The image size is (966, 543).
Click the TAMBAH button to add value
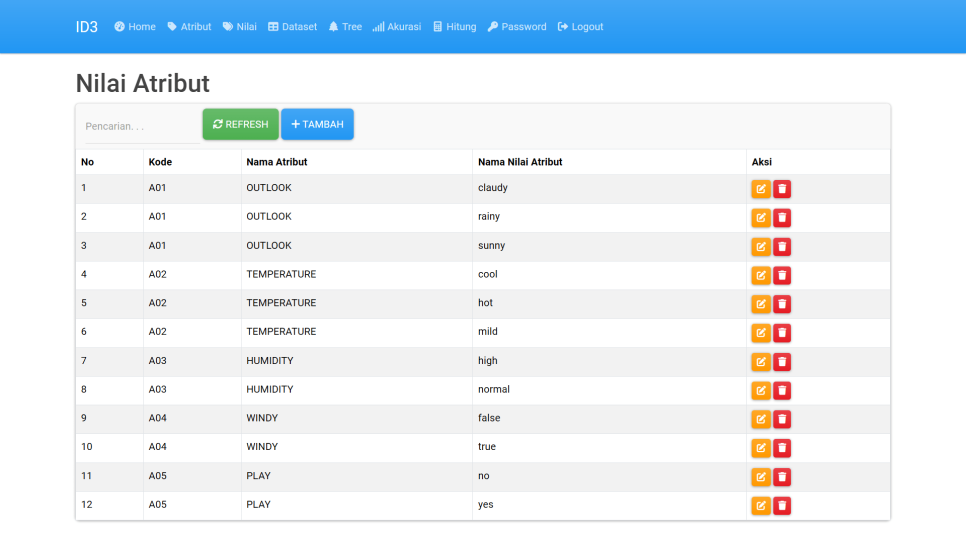(317, 125)
